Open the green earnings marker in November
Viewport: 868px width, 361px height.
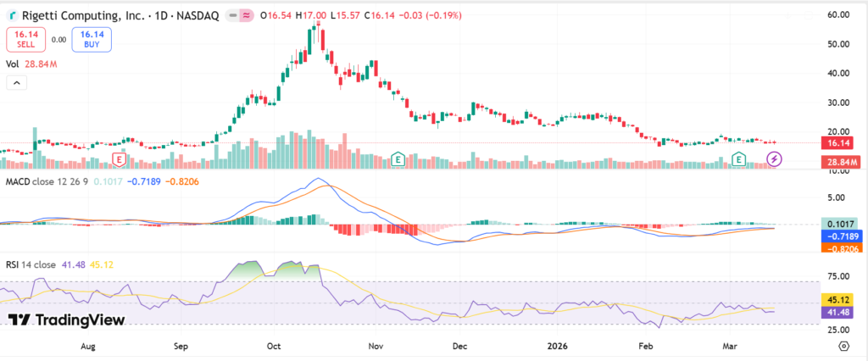397,158
